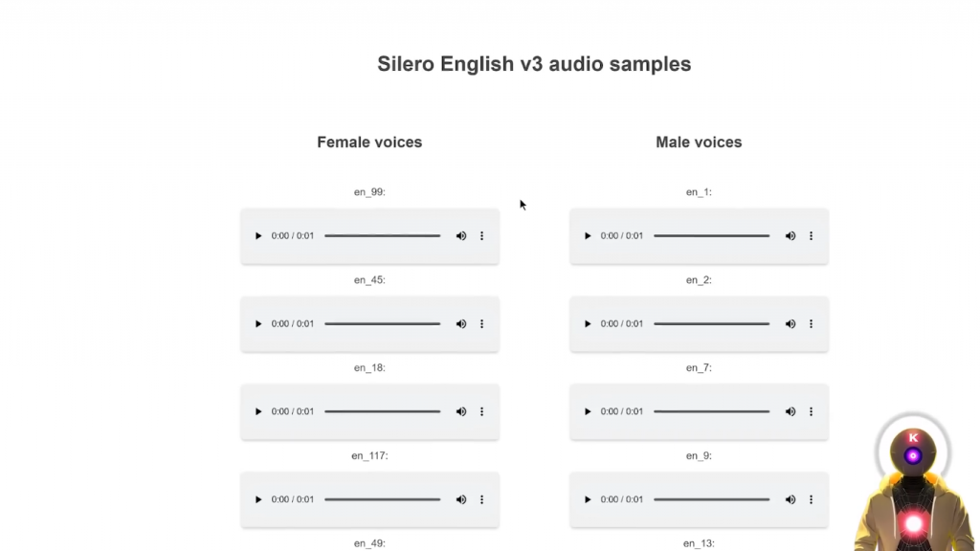The image size is (980, 551).
Task: Play the en_2 audio sample
Action: (588, 324)
